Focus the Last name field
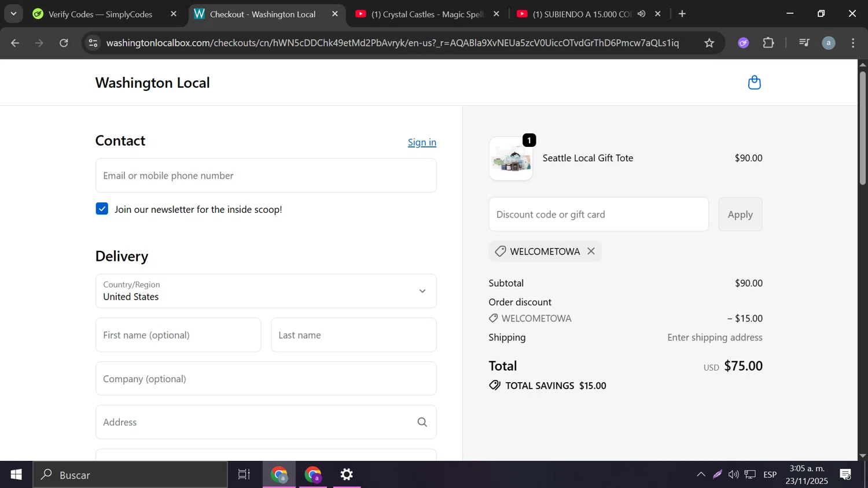This screenshot has height=488, width=868. click(x=354, y=335)
